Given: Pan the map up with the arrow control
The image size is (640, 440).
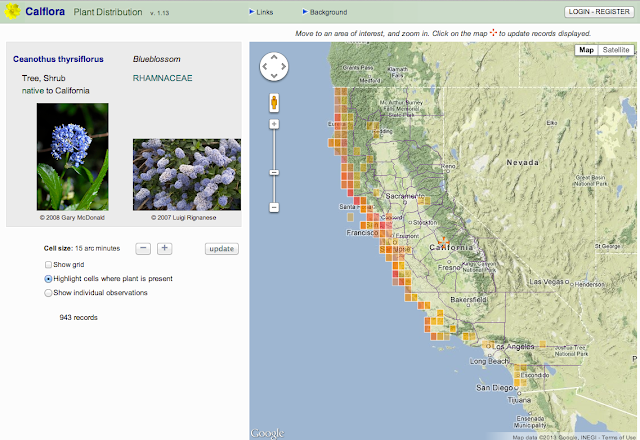Looking at the screenshot, I should pos(274,57).
